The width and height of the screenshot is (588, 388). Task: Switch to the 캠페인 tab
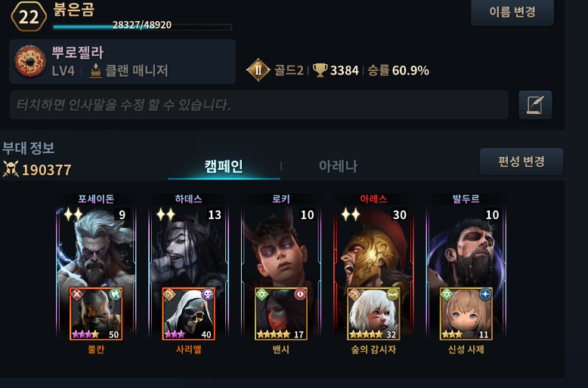224,166
